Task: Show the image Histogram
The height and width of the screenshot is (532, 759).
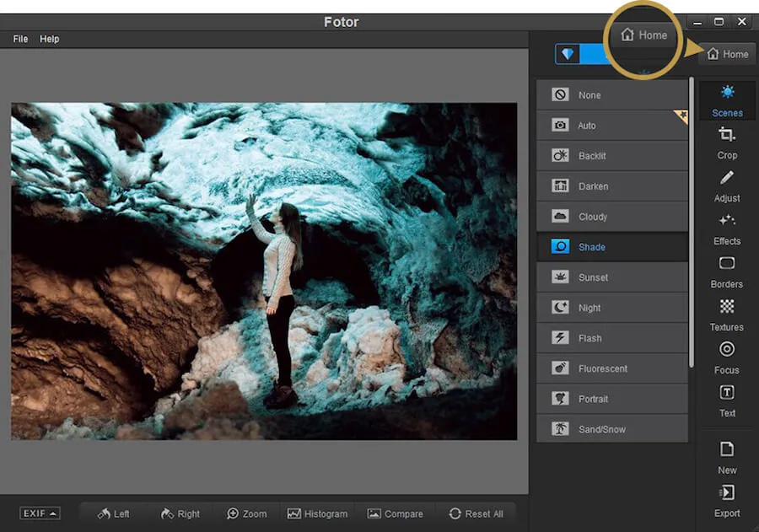Action: (318, 513)
